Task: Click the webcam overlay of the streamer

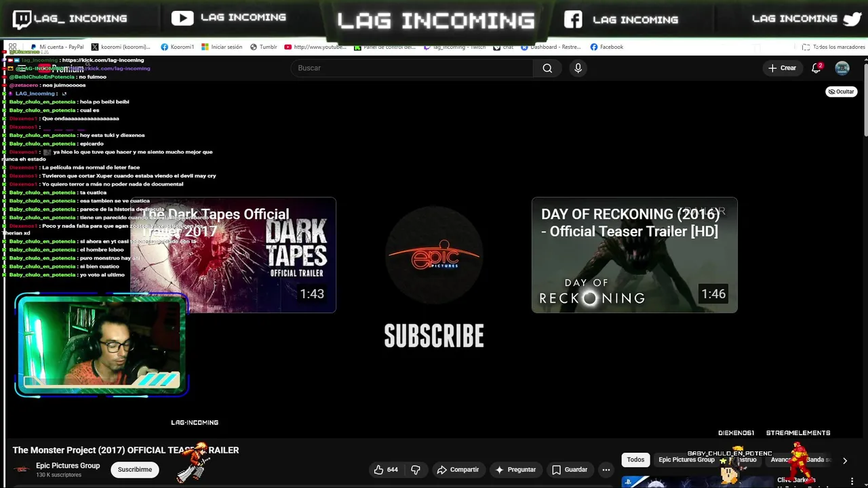Action: 102,344
